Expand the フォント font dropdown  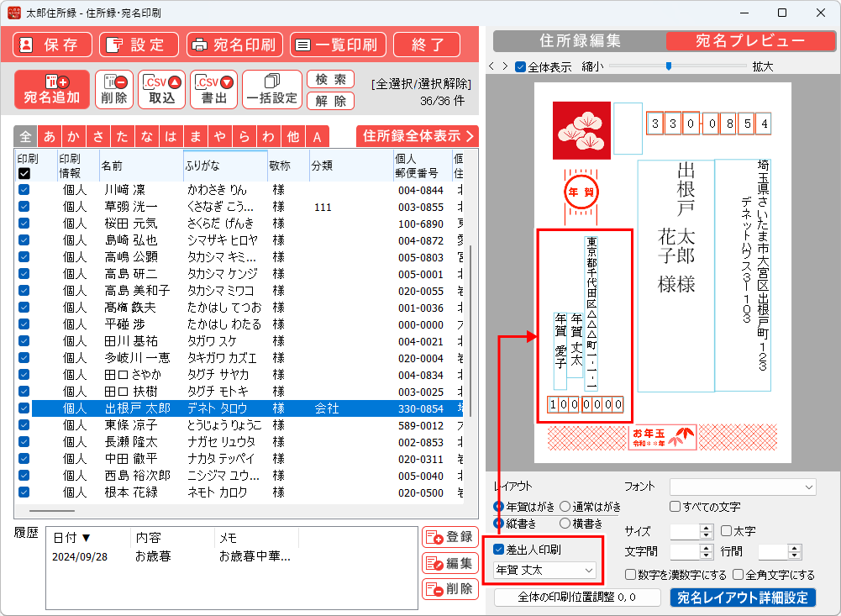(743, 487)
